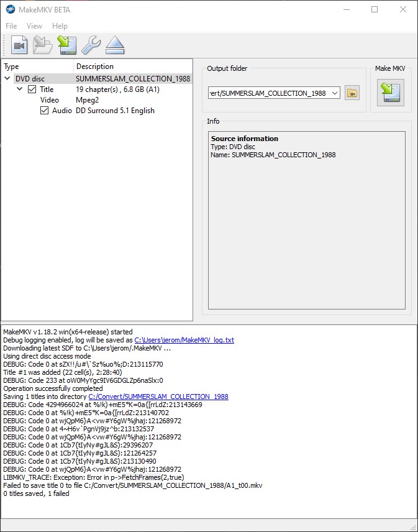This screenshot has height=532, width=418.
Task: Open the View menu
Action: [35, 26]
